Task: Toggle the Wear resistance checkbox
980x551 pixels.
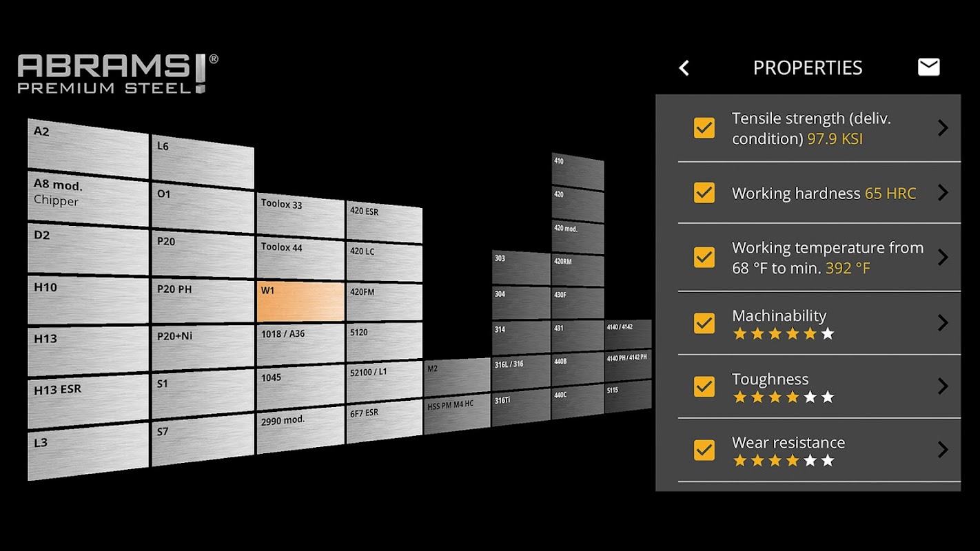Action: coord(704,450)
